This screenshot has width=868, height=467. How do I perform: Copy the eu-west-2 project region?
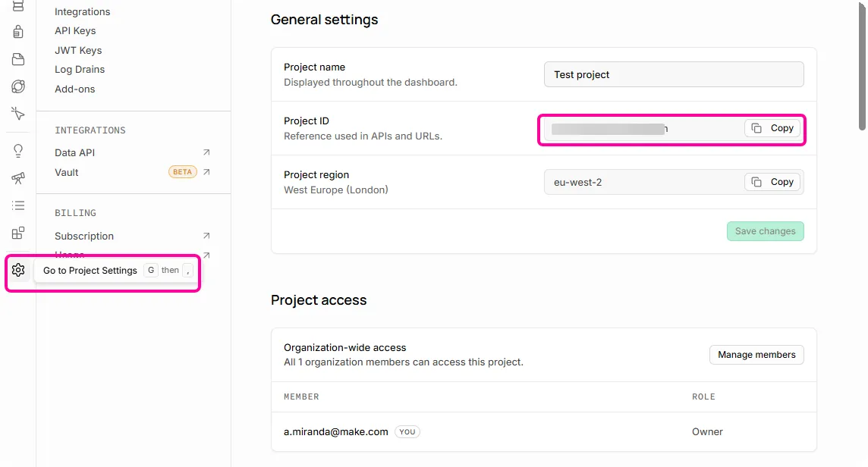(772, 182)
